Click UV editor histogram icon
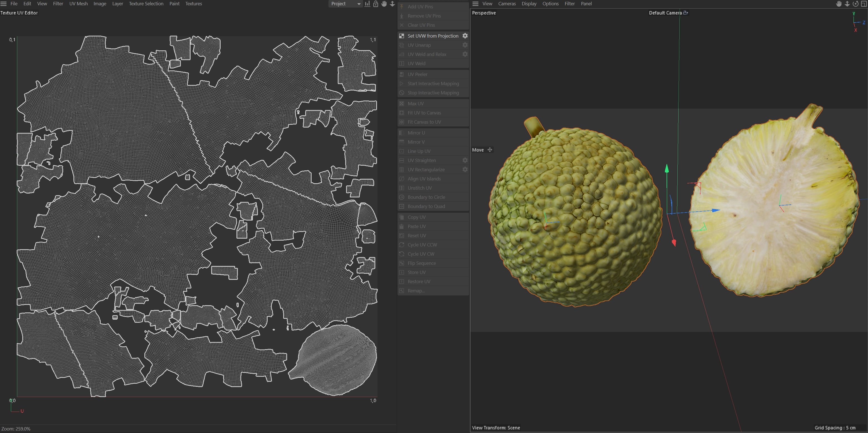Viewport: 868px width, 433px height. point(367,4)
